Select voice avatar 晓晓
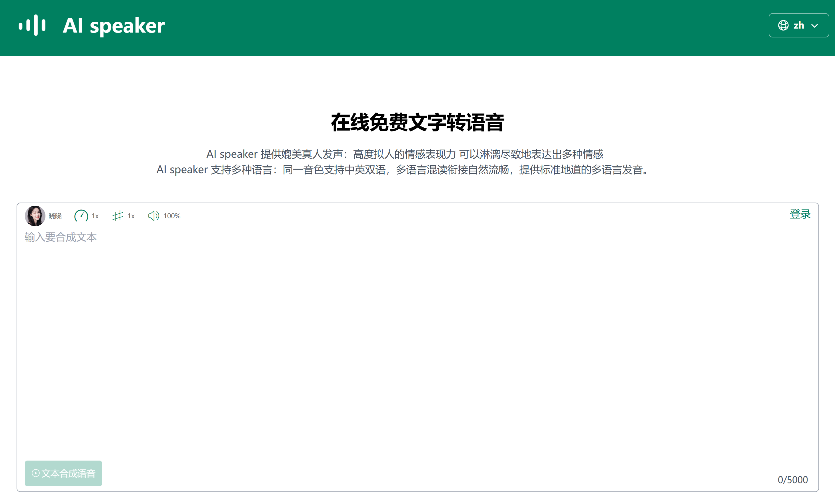835x504 pixels. 35,216
